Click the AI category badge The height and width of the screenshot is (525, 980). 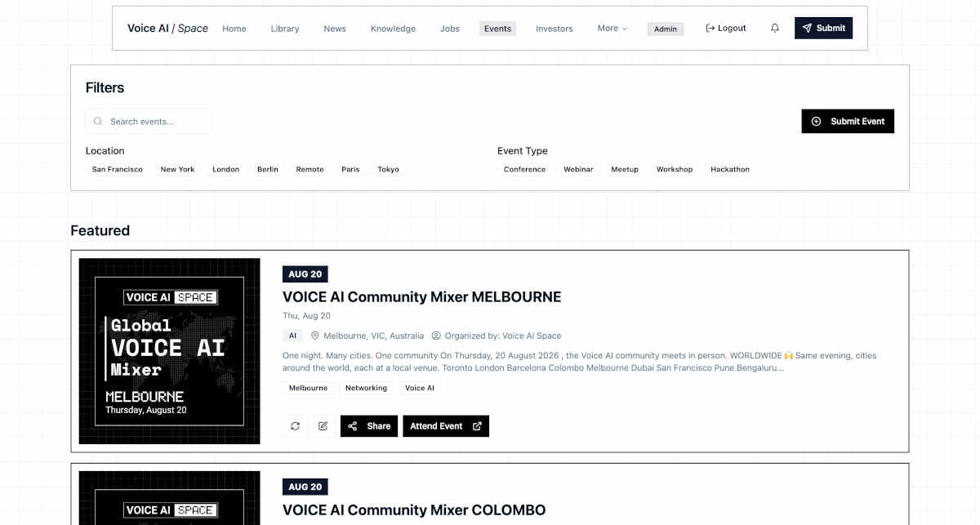coord(293,336)
